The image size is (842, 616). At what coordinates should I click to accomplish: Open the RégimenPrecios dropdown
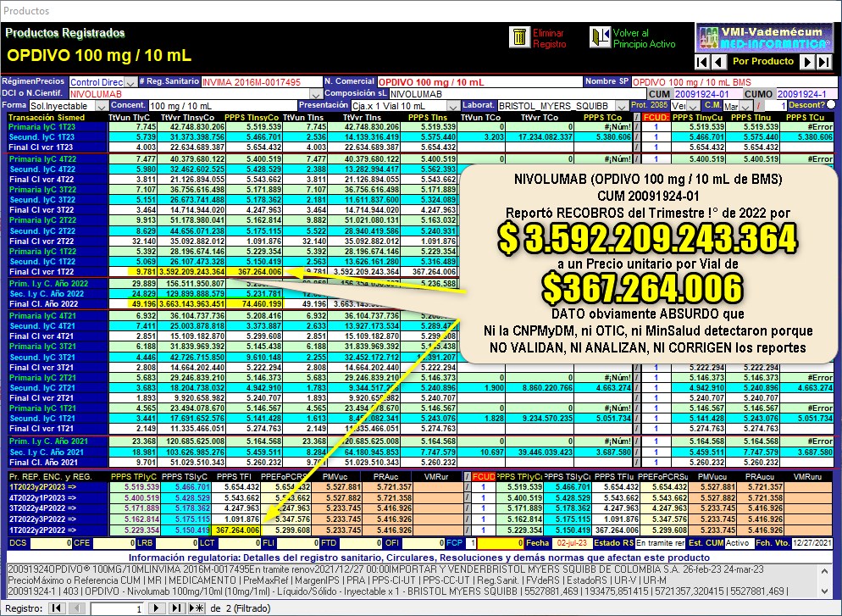tap(130, 82)
